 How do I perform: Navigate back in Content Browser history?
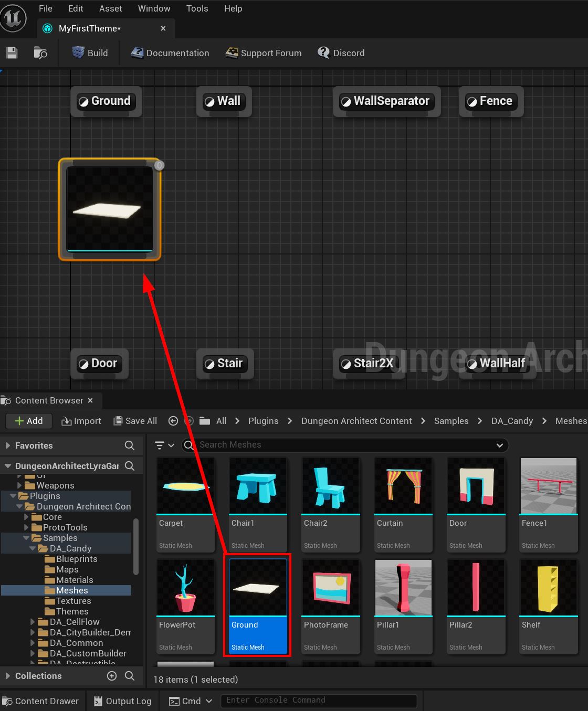tap(173, 421)
